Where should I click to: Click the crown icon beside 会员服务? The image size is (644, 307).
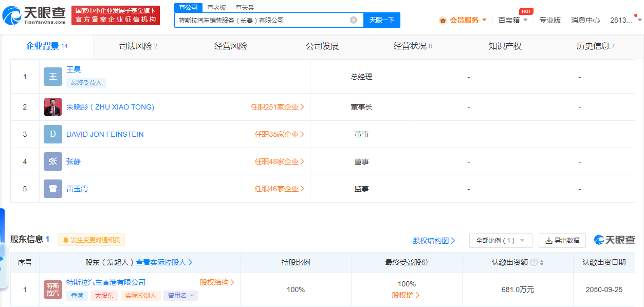coord(443,20)
